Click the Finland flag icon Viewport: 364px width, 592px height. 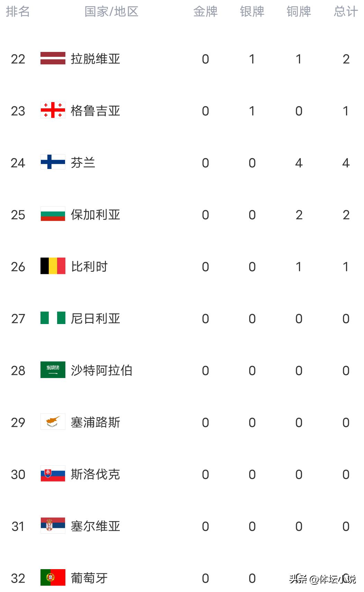(53, 162)
